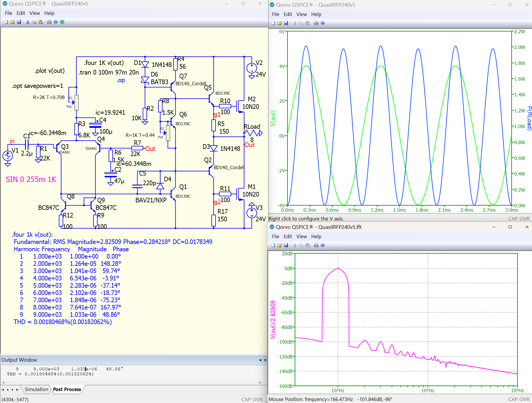This screenshot has height=403, width=532.
Task: Click Save icon in waveform window toolbar
Action: tap(286, 23)
